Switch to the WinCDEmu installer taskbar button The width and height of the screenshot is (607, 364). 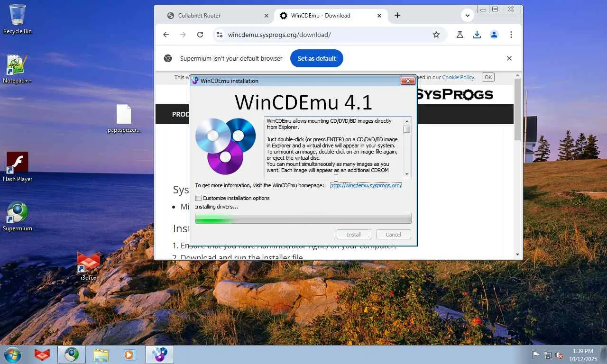160,355
